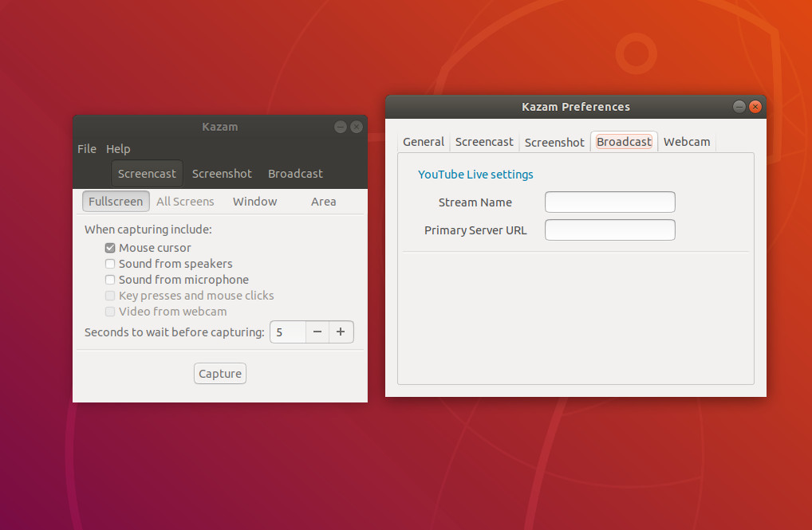Open the General preferences tab
Screen dimensions: 812x530
423,142
